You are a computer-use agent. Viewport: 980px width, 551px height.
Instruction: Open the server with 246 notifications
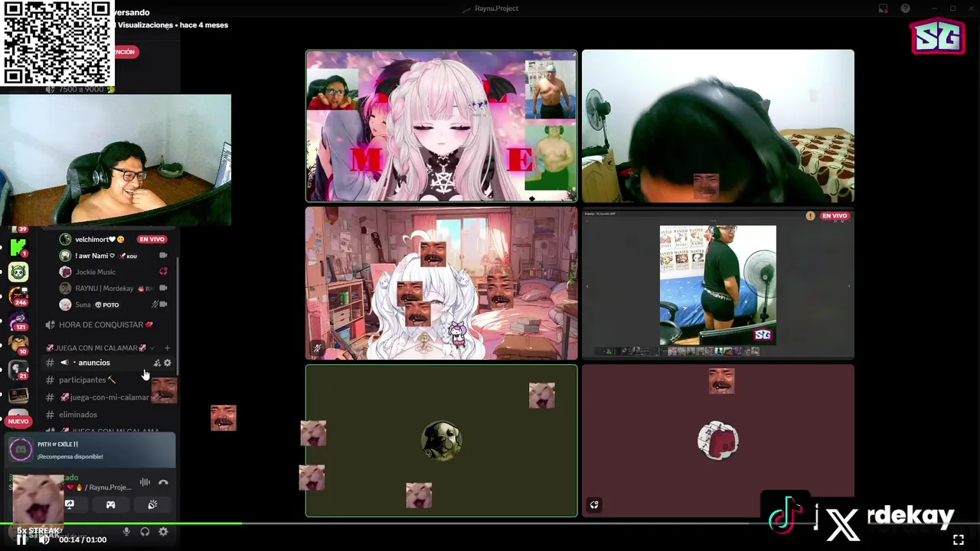click(18, 296)
